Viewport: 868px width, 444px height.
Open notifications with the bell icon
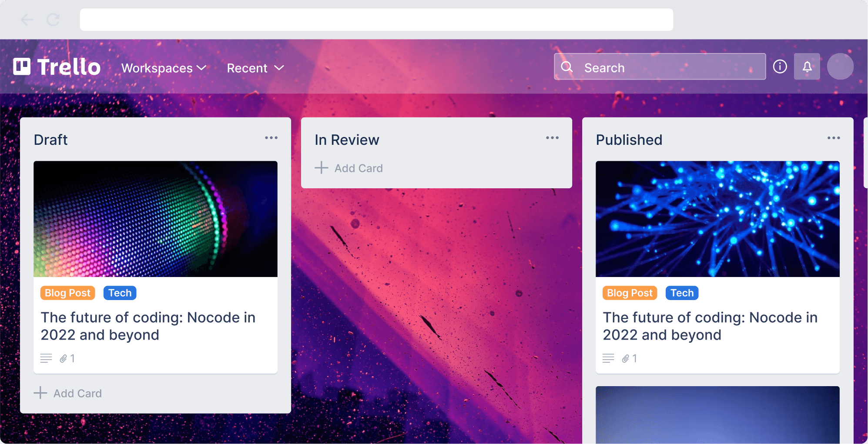point(807,67)
